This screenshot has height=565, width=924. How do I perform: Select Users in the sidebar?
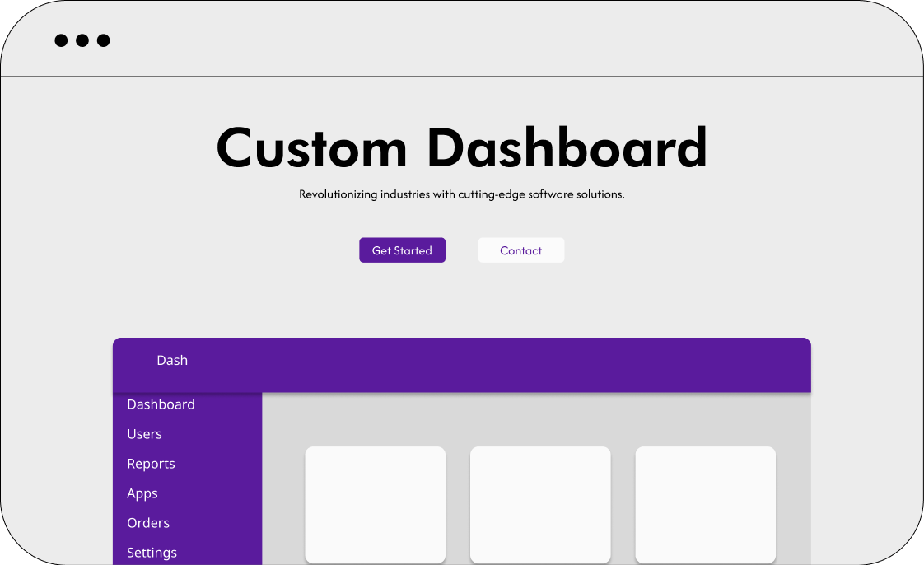click(144, 434)
